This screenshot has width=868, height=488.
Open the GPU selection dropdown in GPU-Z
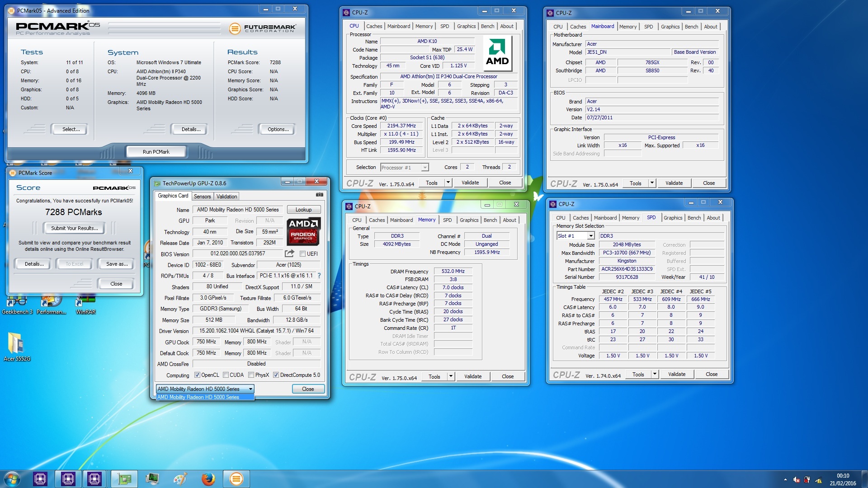click(x=205, y=389)
